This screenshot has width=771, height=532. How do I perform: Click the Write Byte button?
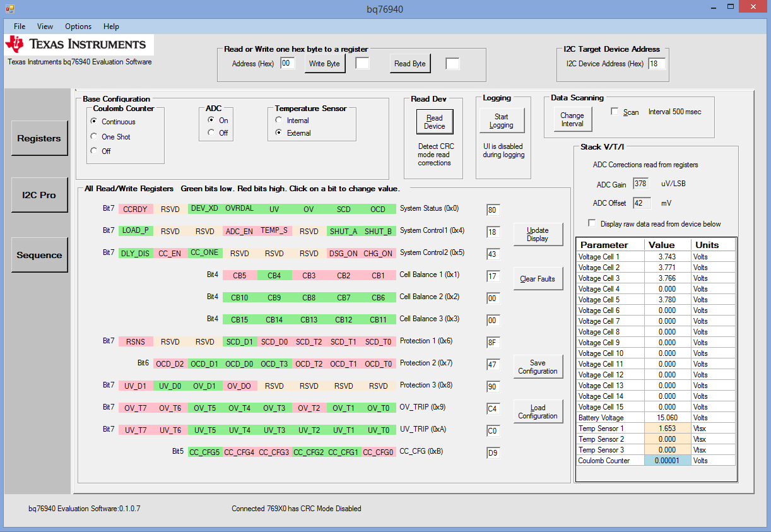click(325, 64)
